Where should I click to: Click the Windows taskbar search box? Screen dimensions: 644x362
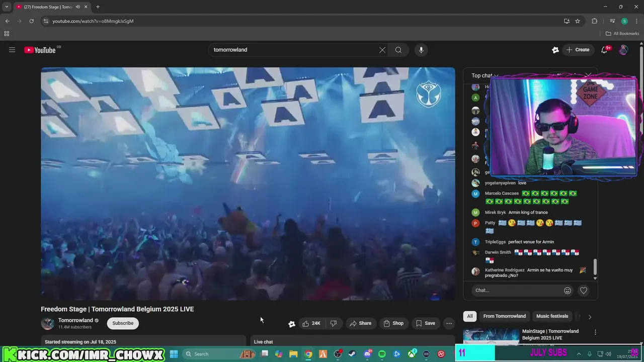(220, 354)
